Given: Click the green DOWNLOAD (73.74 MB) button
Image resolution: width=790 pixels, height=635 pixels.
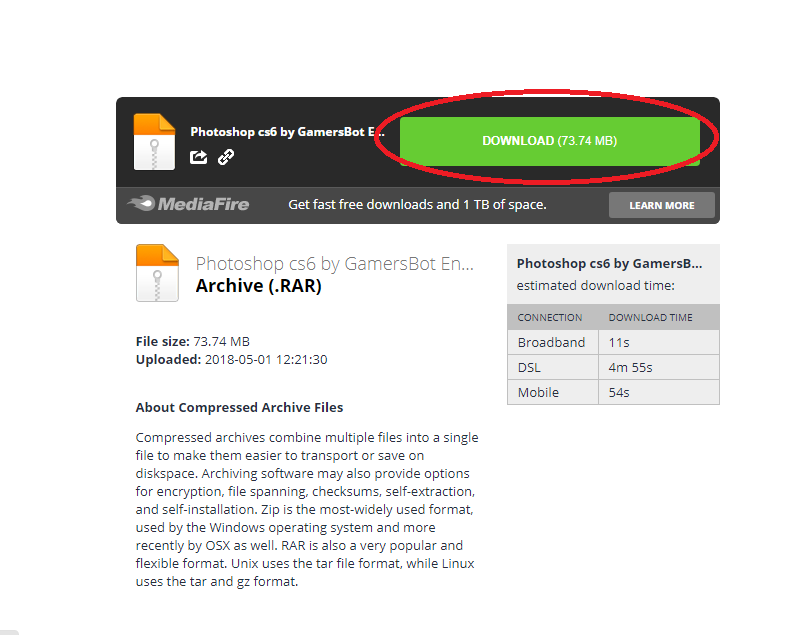Looking at the screenshot, I should pyautogui.click(x=550, y=141).
